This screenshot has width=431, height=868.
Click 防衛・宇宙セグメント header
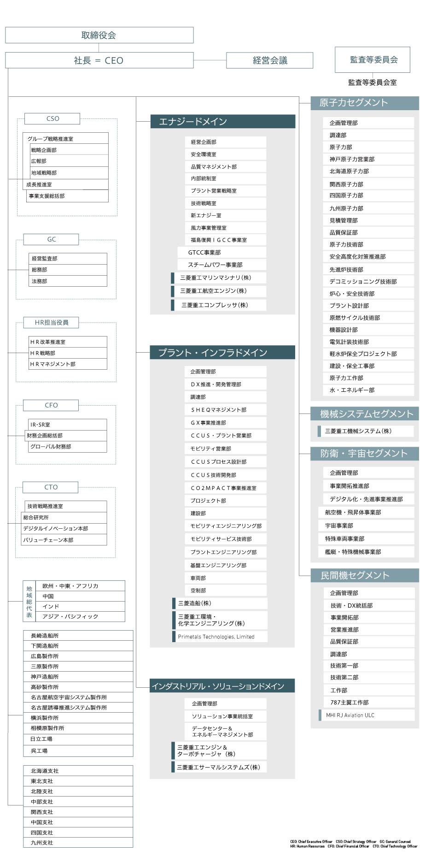pos(365,454)
